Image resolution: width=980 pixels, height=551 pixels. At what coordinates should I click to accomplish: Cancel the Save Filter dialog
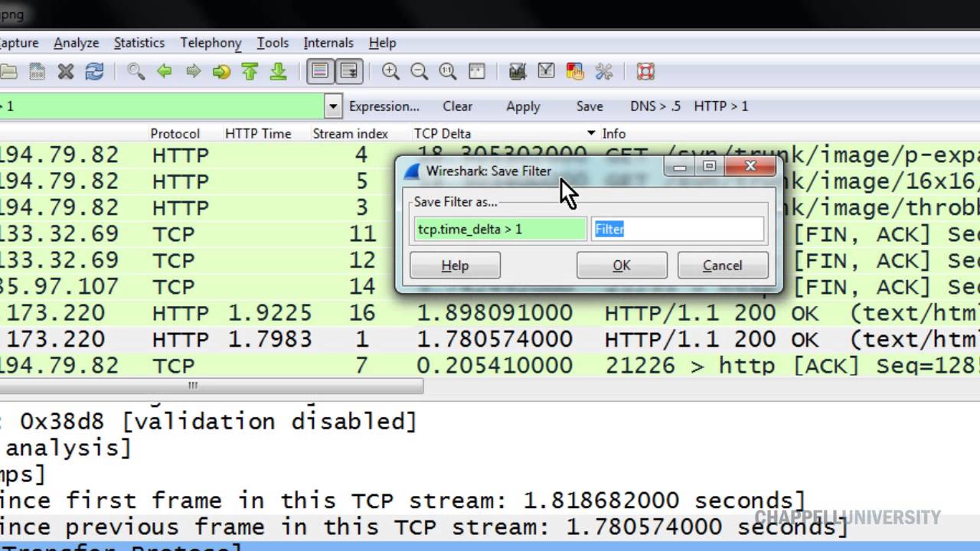click(x=722, y=266)
